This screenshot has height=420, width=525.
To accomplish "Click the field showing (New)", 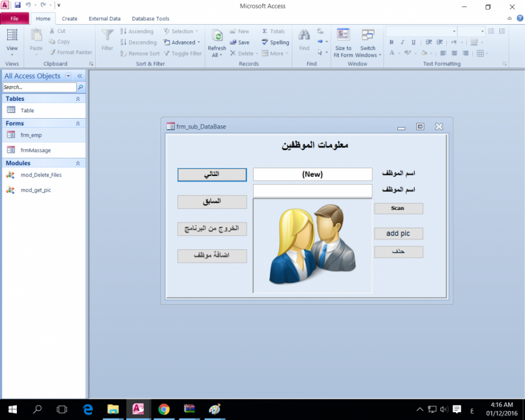I will click(312, 174).
